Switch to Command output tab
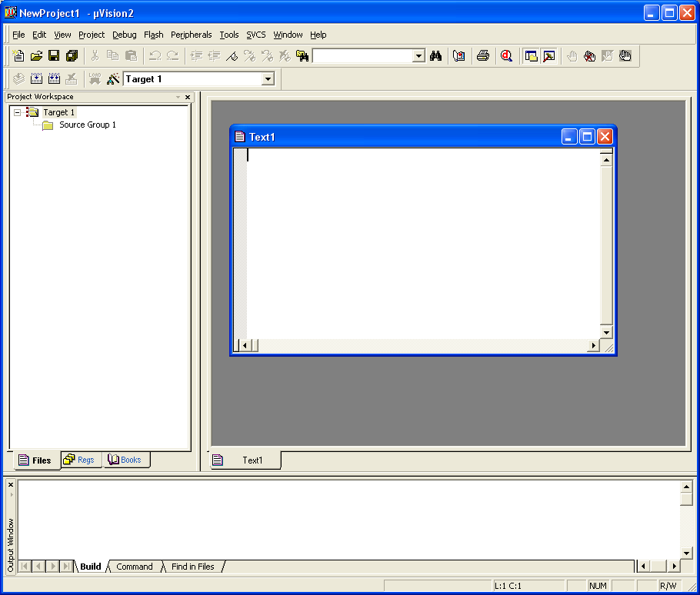The width and height of the screenshot is (700, 595). 135,567
